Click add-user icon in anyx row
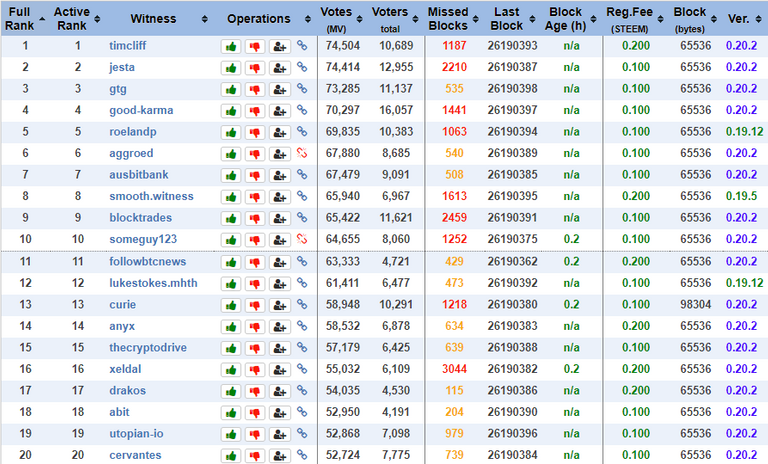Image resolution: width=768 pixels, height=464 pixels. pyautogui.click(x=279, y=327)
